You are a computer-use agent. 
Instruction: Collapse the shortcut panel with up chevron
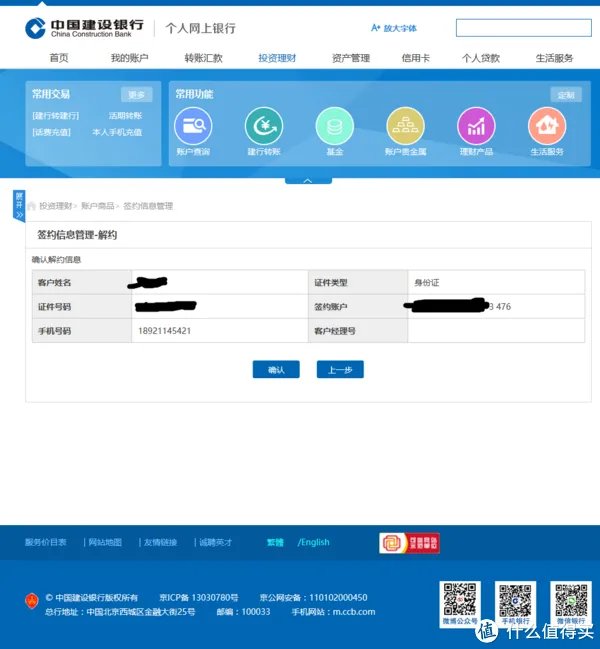point(308,181)
